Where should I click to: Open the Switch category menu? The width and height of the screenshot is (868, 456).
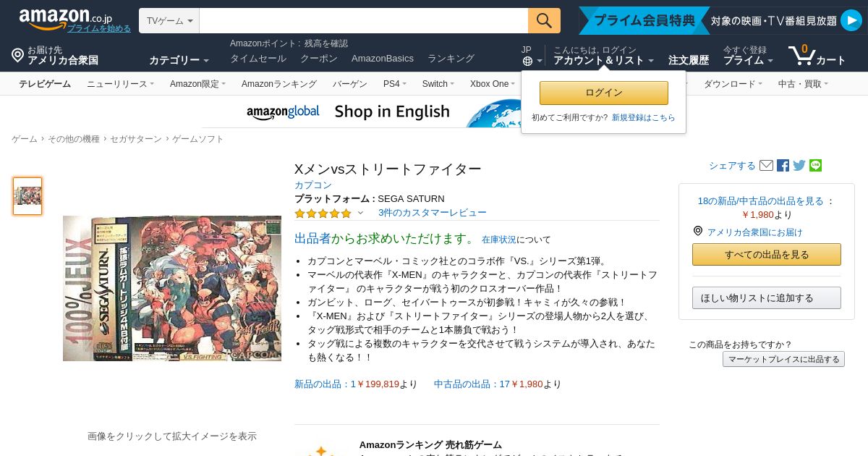click(438, 84)
